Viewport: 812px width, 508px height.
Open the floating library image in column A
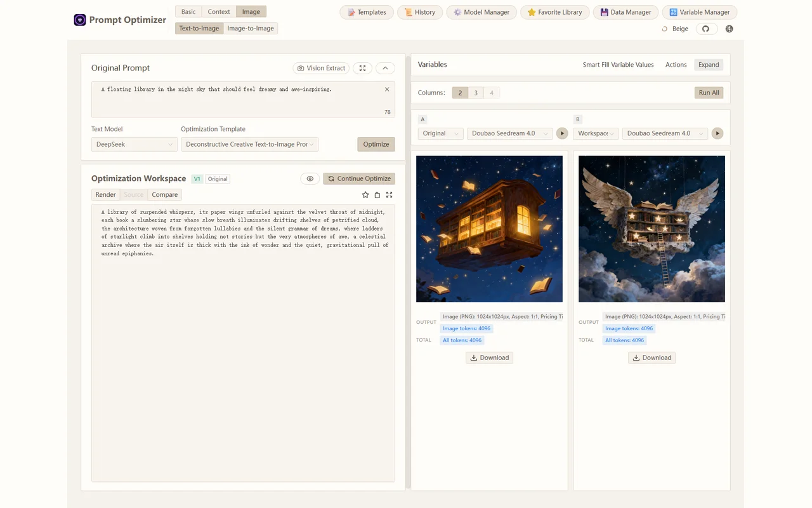[x=489, y=229]
